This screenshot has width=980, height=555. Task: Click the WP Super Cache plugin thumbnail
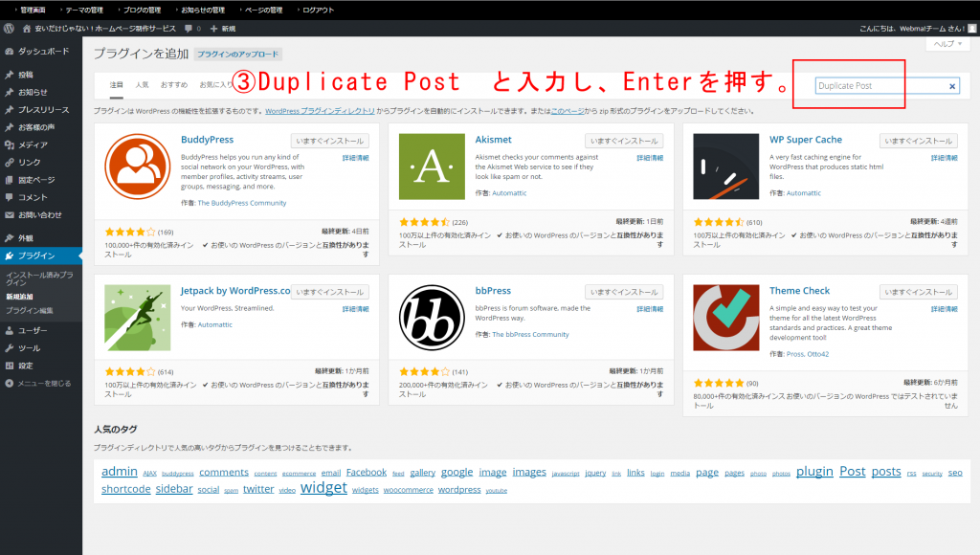[x=726, y=166]
